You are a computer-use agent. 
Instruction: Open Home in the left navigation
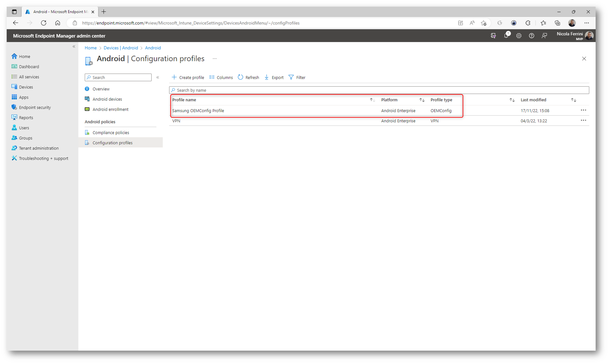coord(25,56)
